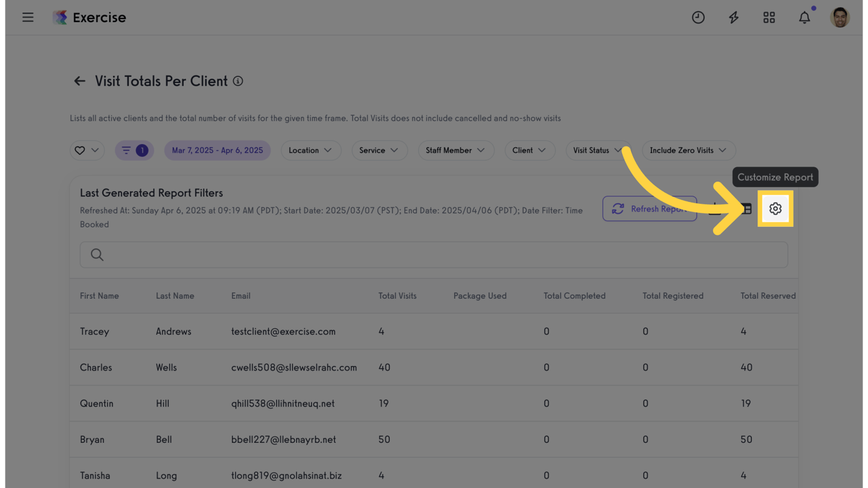Open your profile avatar menu
868x488 pixels.
point(840,17)
